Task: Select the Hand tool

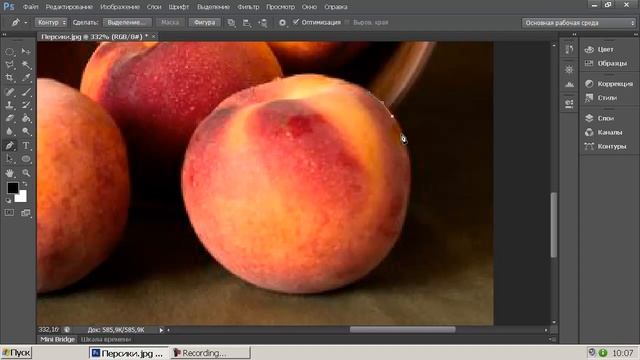Action: (x=10, y=173)
